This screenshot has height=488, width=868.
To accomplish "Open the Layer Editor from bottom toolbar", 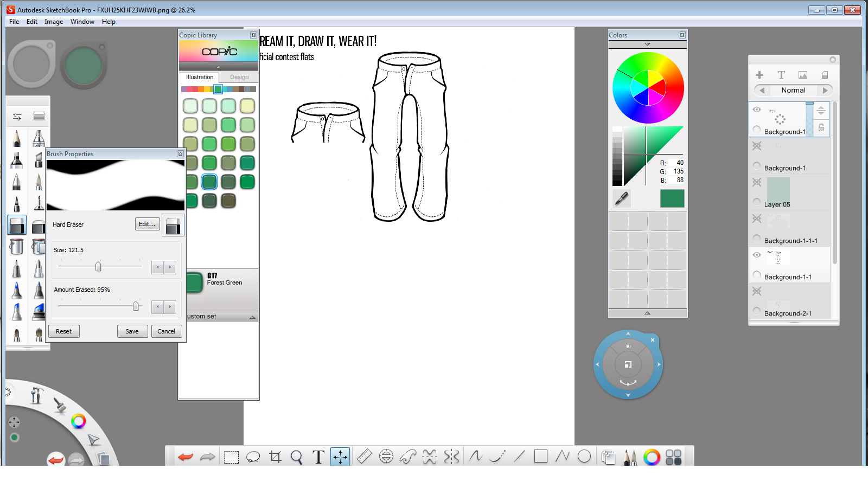I will tap(608, 457).
